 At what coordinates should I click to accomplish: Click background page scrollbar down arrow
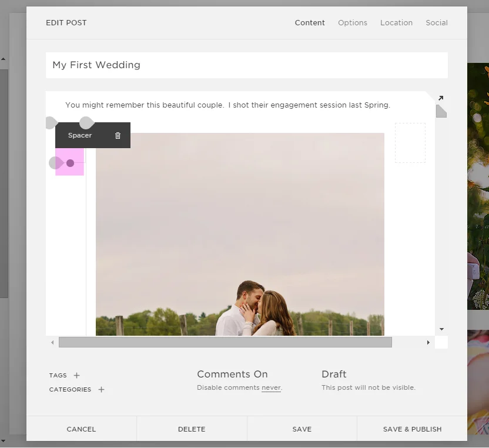pos(3,441)
